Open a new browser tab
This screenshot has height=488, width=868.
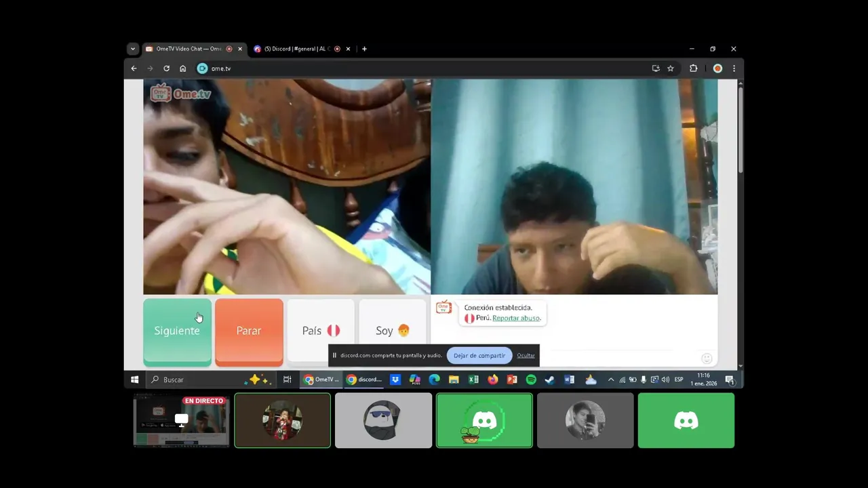coord(364,49)
